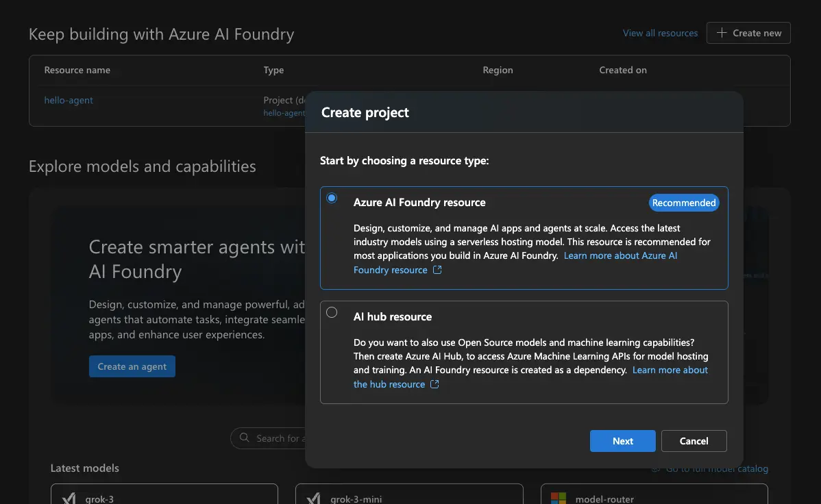Open the hello-agent resource link
The image size is (821, 504).
pyautogui.click(x=69, y=100)
